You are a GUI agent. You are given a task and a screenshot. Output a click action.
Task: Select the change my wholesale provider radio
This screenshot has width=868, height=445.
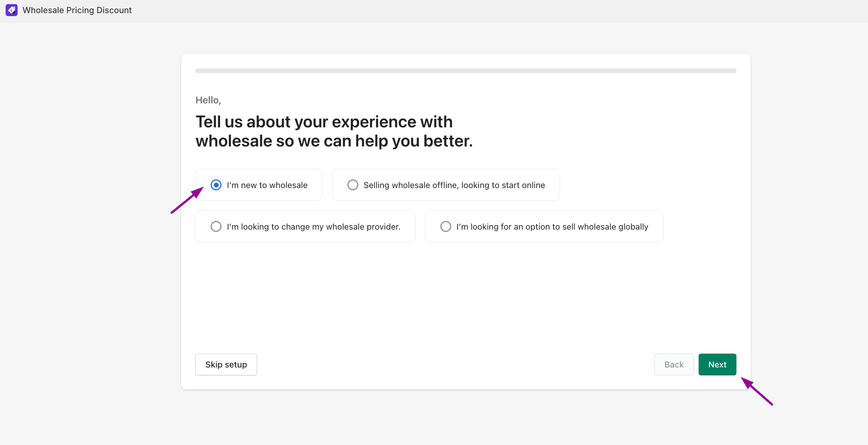coord(216,227)
